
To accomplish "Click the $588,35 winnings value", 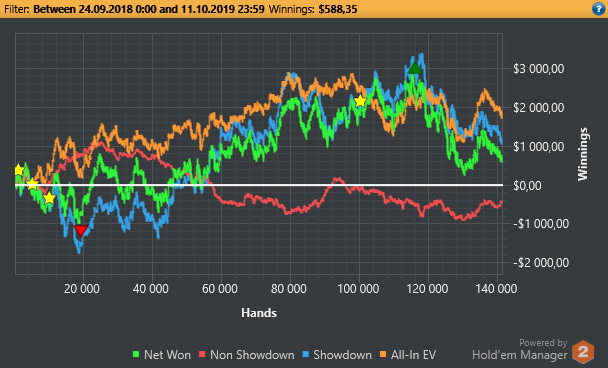I will (338, 9).
